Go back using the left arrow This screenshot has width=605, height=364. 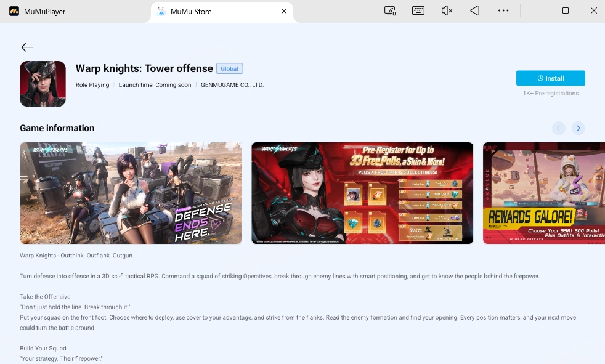click(27, 47)
